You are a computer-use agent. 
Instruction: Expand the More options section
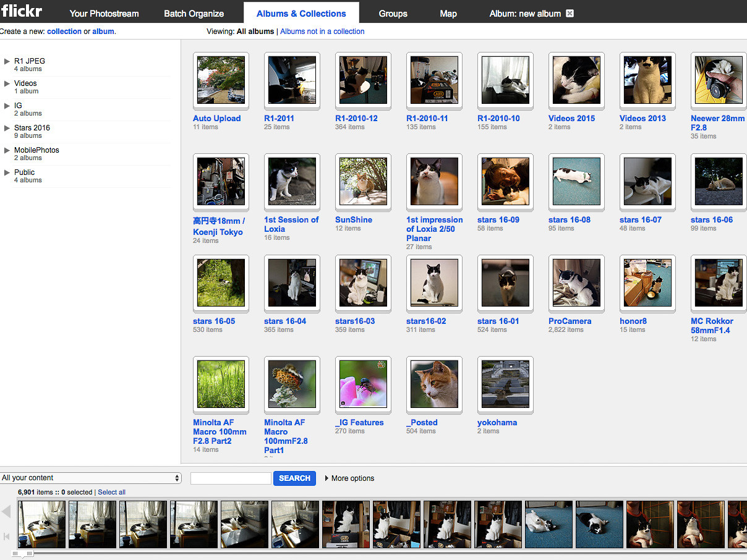(x=349, y=478)
